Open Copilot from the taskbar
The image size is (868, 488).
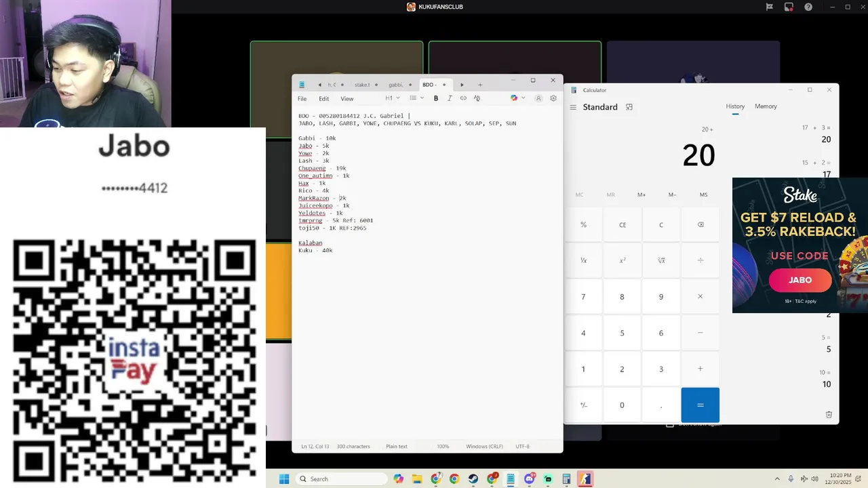[x=398, y=479]
